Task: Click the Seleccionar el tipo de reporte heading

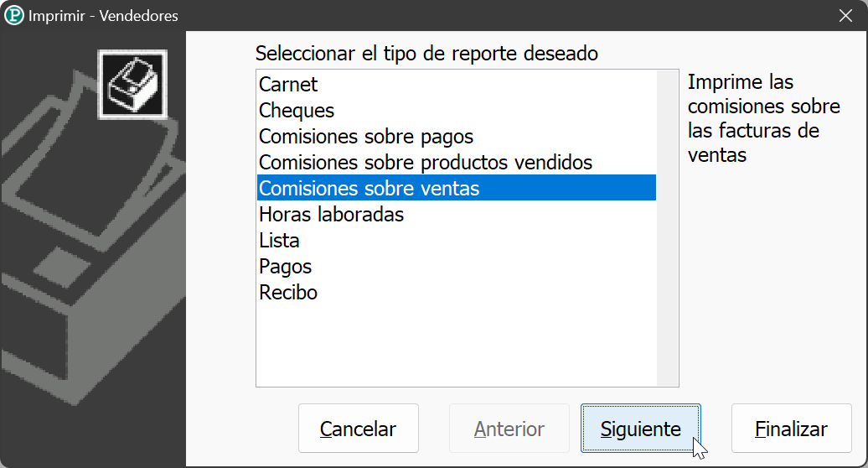Action: click(426, 54)
